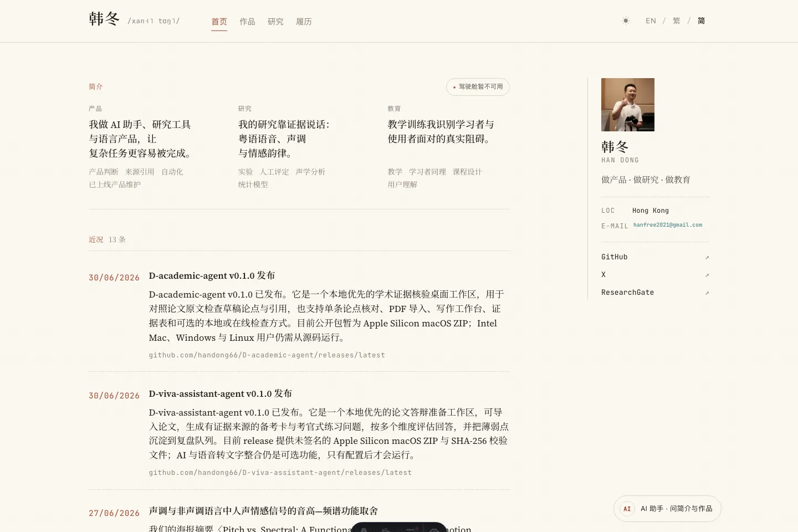798x532 pixels.
Task: Click the 教育 intro heading text
Action: pyautogui.click(x=394, y=109)
